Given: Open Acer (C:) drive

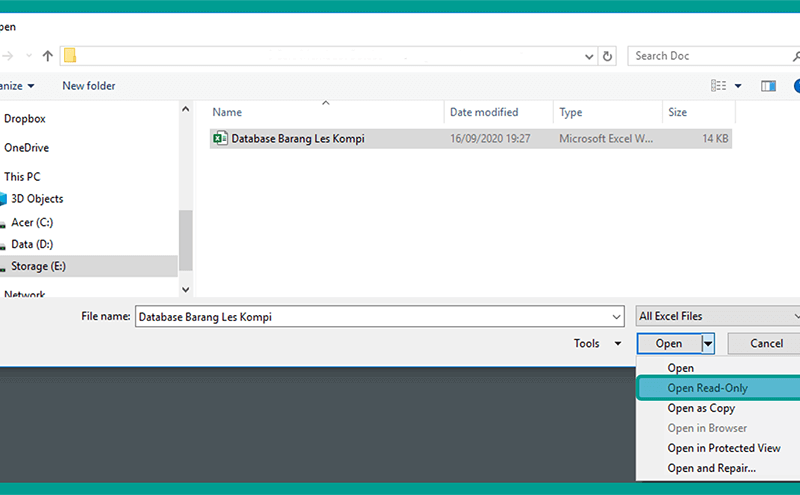Looking at the screenshot, I should click(32, 222).
